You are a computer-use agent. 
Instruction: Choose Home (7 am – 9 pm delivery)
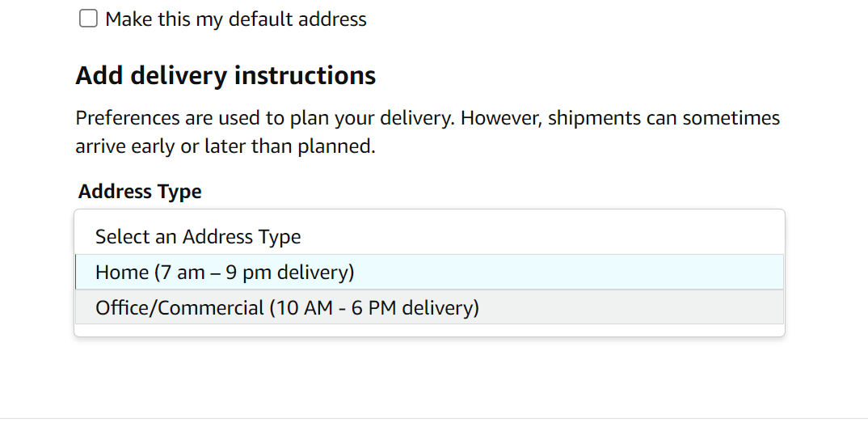coord(430,272)
